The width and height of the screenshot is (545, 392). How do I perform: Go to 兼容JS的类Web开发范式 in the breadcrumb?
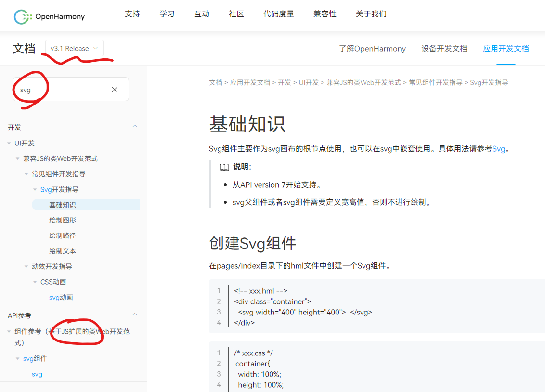[363, 83]
